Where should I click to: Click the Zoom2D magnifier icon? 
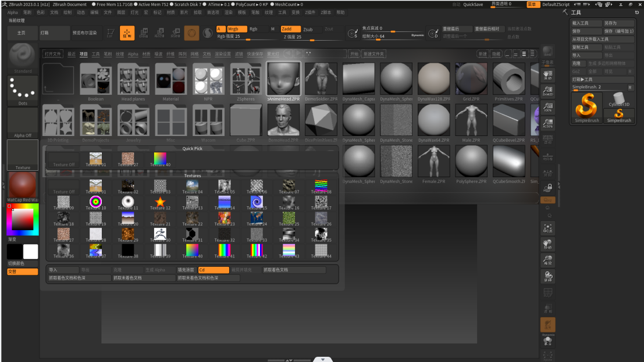pos(547,91)
